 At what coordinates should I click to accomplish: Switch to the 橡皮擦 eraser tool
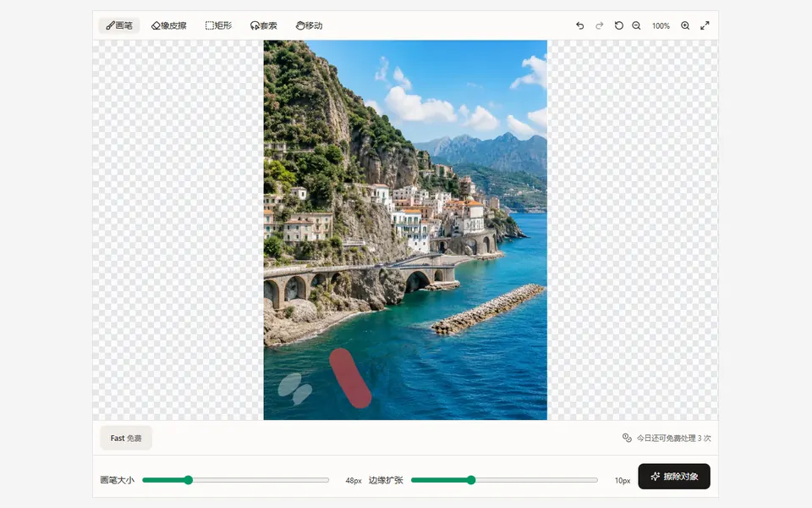(x=169, y=25)
